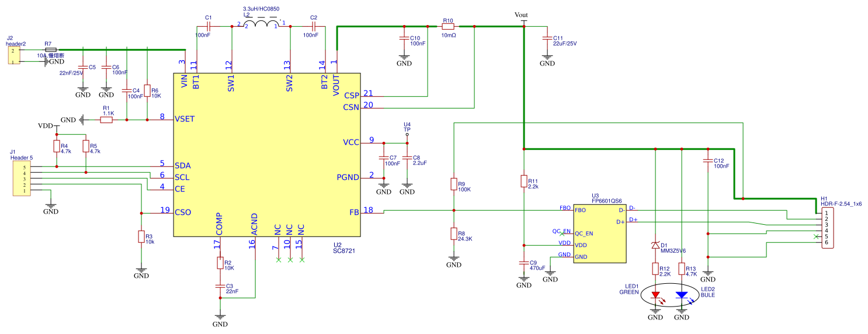Screen dimensions: 868x334
Task: Select the L2 3.3uH inductor symbol
Action: pyautogui.click(x=262, y=24)
